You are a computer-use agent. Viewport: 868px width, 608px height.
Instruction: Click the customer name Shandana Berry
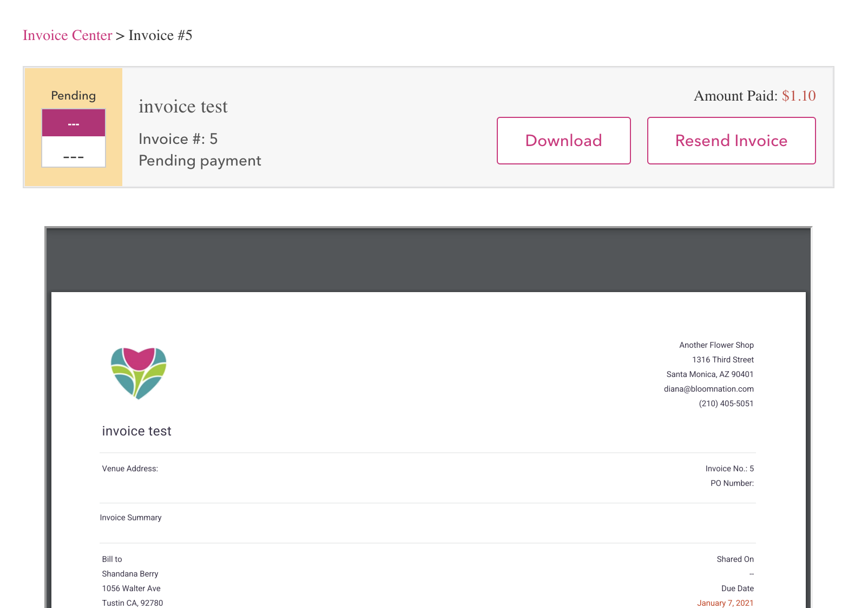130,574
